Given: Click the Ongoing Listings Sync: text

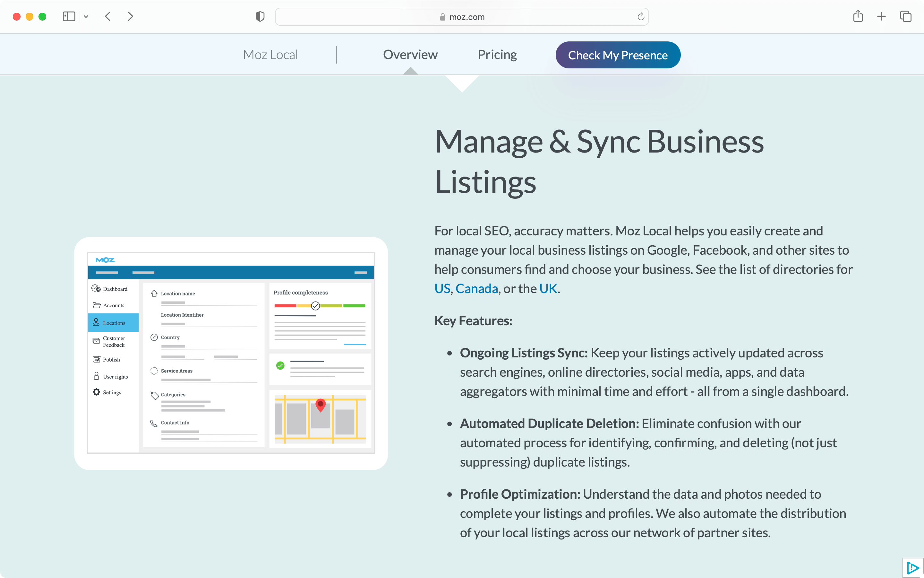Looking at the screenshot, I should pos(524,353).
